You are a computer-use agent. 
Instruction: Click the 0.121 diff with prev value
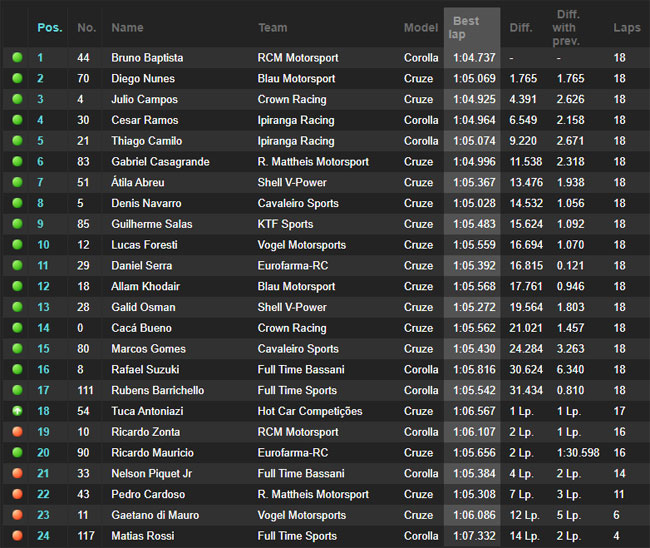click(570, 266)
